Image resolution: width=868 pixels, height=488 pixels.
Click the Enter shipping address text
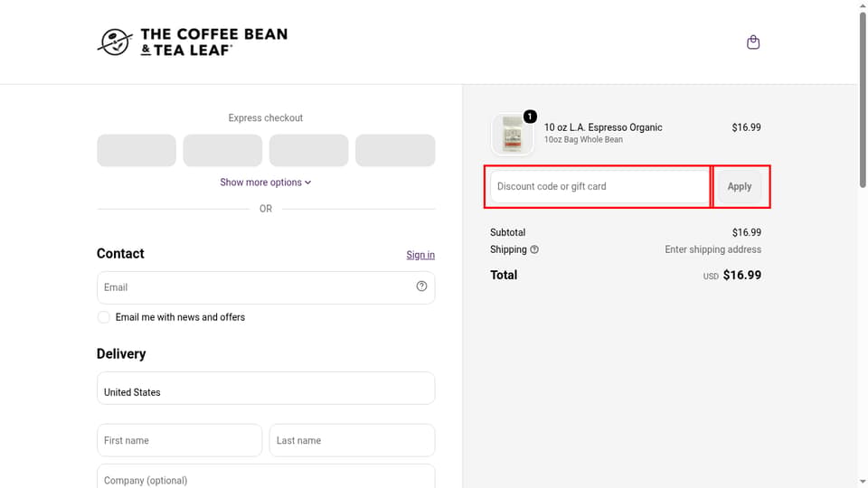coord(713,249)
